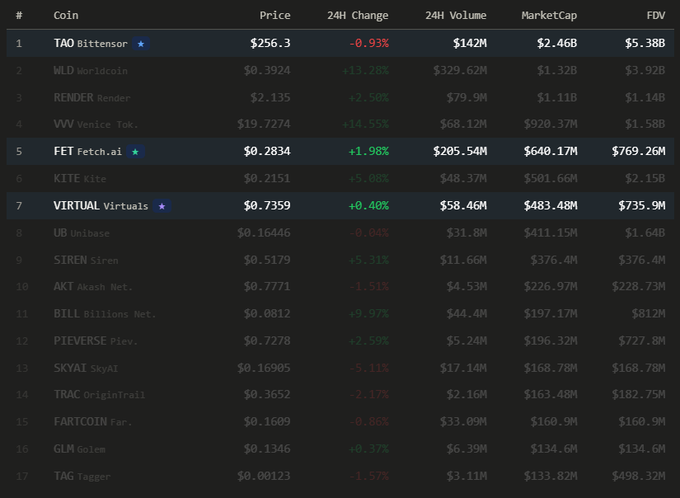
Task: Click SIREN volume $11.66M
Action: 463,260
